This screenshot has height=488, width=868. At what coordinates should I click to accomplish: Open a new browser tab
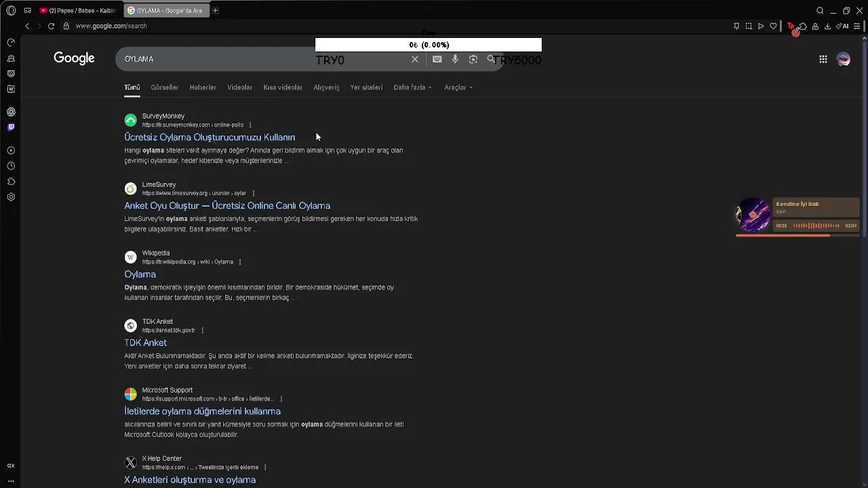point(216,11)
